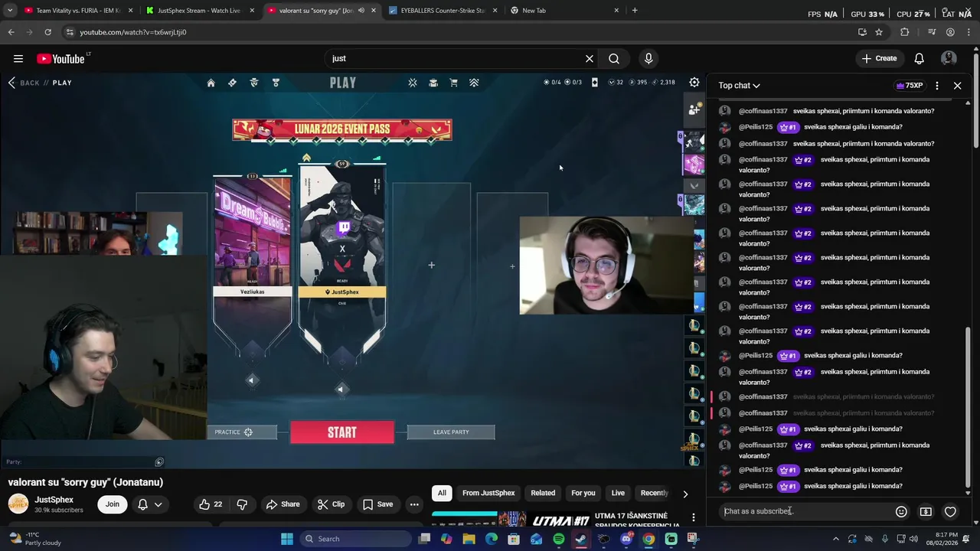Share the video

click(x=283, y=504)
